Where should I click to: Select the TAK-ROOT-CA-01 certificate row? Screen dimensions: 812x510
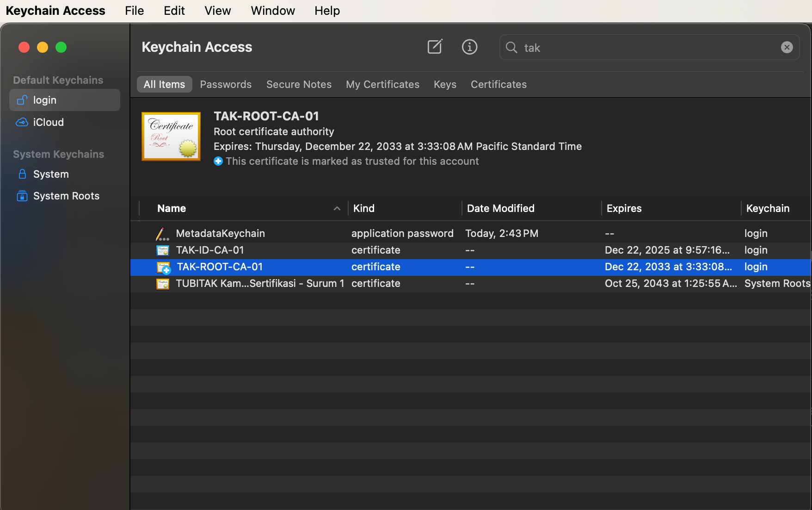tap(471, 267)
